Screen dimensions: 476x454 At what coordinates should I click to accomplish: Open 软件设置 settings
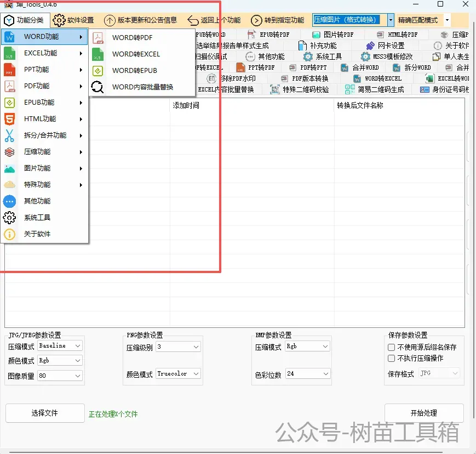[x=73, y=20]
